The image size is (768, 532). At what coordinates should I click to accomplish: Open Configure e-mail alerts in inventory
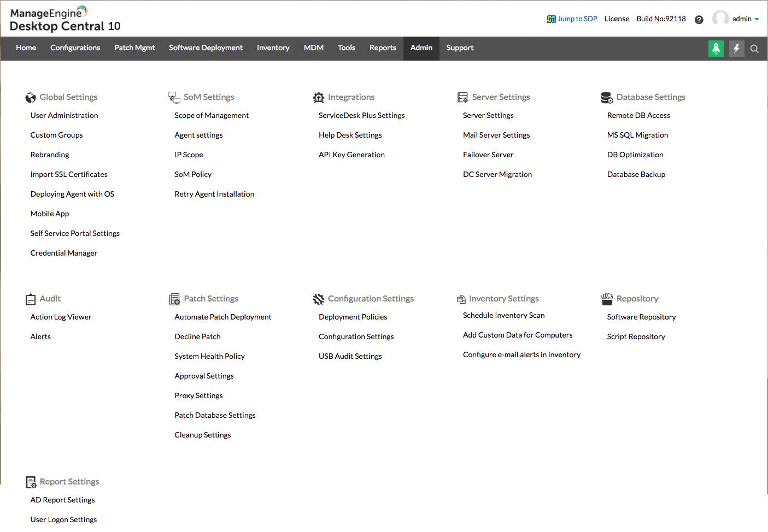(x=521, y=355)
